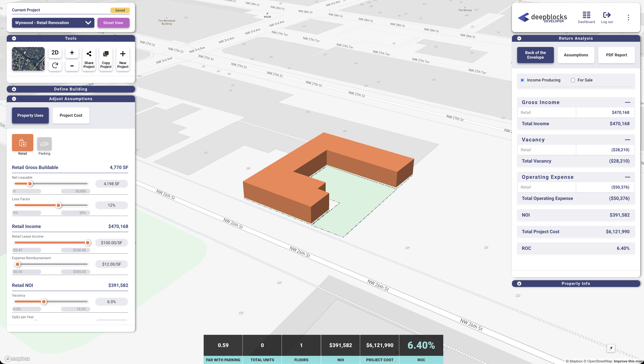Click the deepblocks Developer logo
The height and width of the screenshot is (364, 644).
click(x=542, y=18)
